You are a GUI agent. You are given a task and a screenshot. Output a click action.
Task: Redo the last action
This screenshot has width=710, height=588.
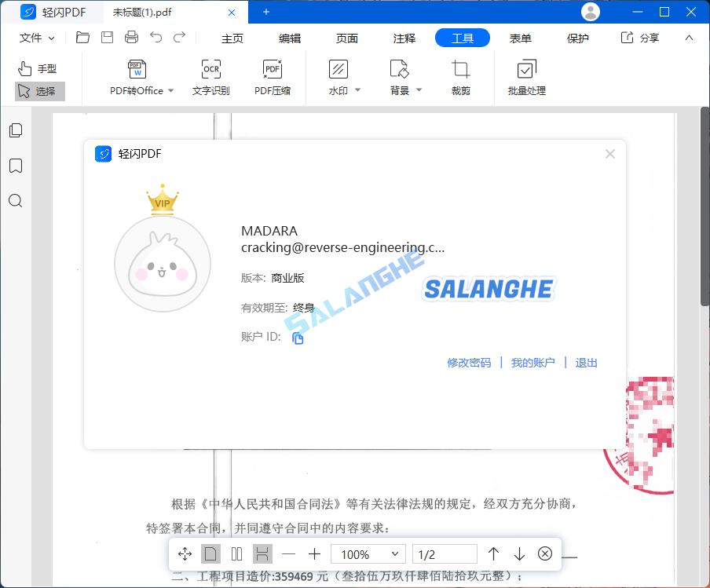(x=180, y=37)
